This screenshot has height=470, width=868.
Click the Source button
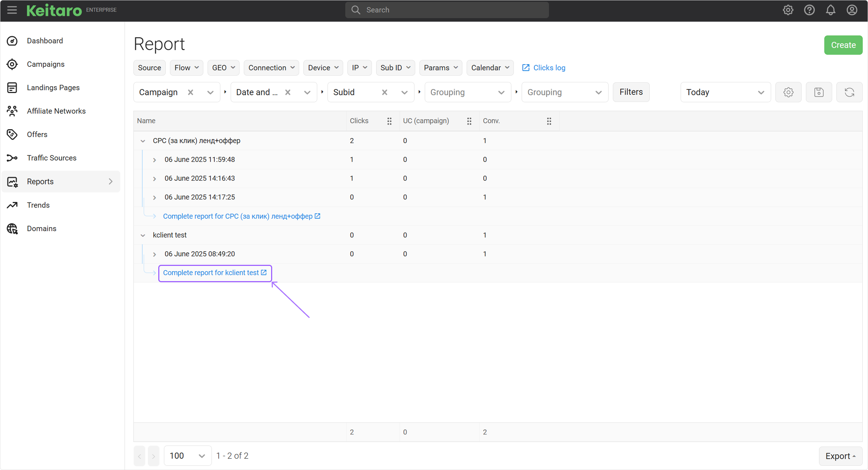[x=149, y=68]
